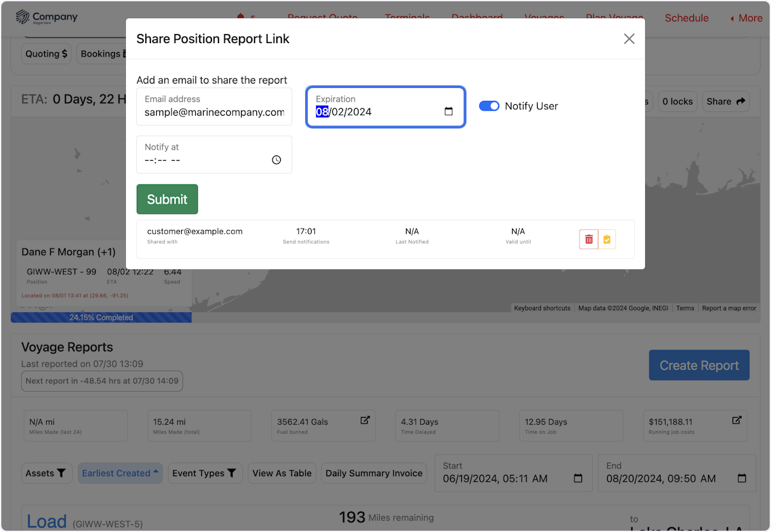Switch to View As Table
Image resolution: width=771 pixels, height=532 pixels.
(281, 474)
